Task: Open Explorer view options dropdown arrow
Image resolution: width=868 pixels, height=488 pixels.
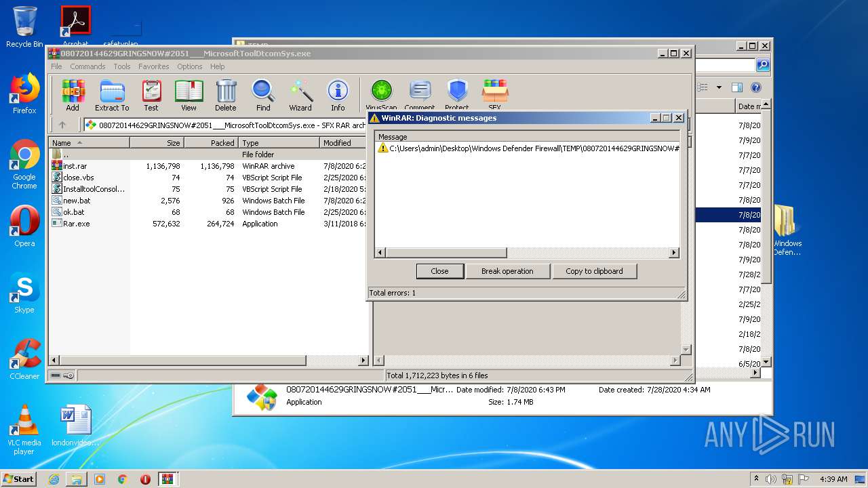Action: [719, 87]
